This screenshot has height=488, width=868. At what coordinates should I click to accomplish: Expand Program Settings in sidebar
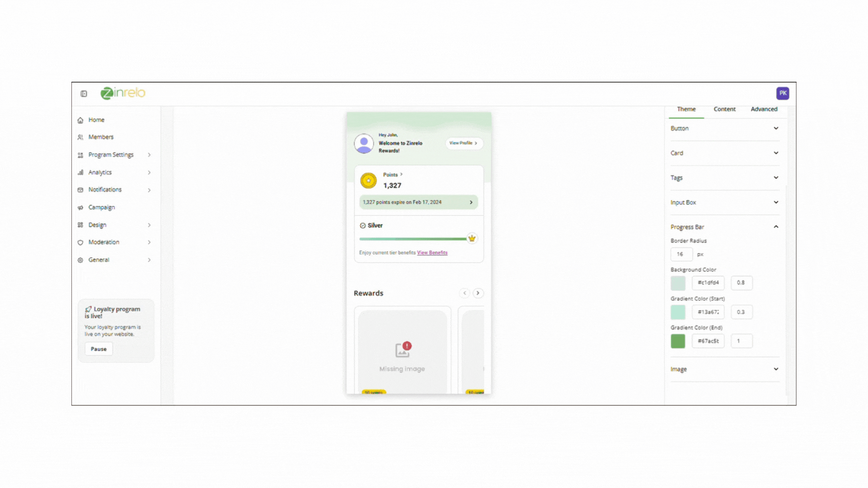[x=149, y=155]
